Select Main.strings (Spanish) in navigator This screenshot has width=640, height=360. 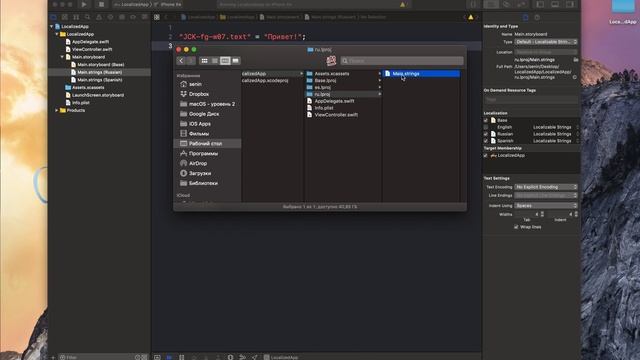tap(100, 80)
